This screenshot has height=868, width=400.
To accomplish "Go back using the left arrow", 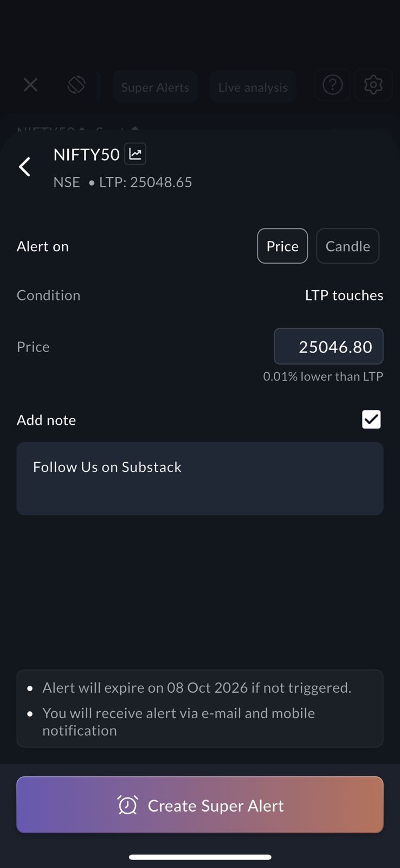I will pyautogui.click(x=25, y=167).
